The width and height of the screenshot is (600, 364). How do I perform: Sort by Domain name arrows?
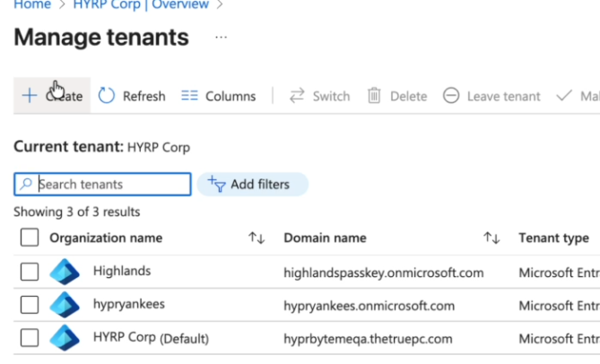tap(491, 238)
